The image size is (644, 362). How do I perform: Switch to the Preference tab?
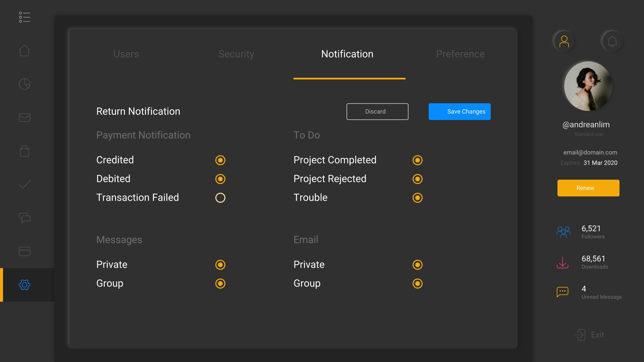click(460, 54)
